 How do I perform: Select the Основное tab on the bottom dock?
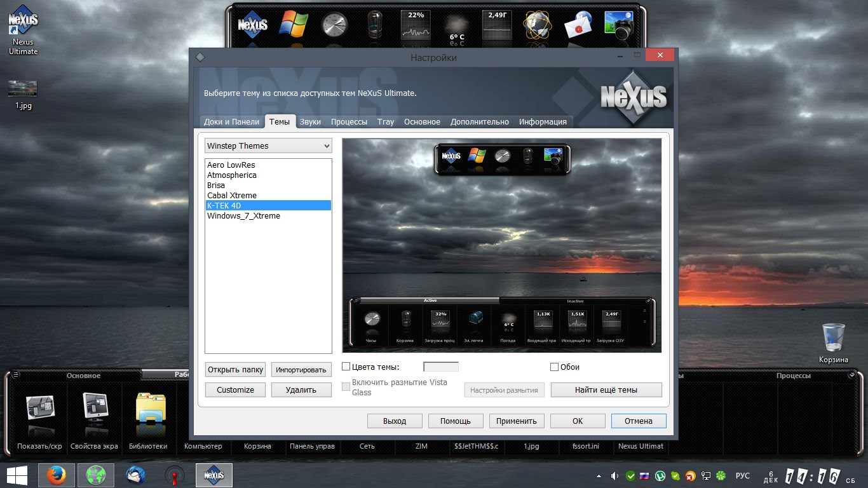coord(84,376)
